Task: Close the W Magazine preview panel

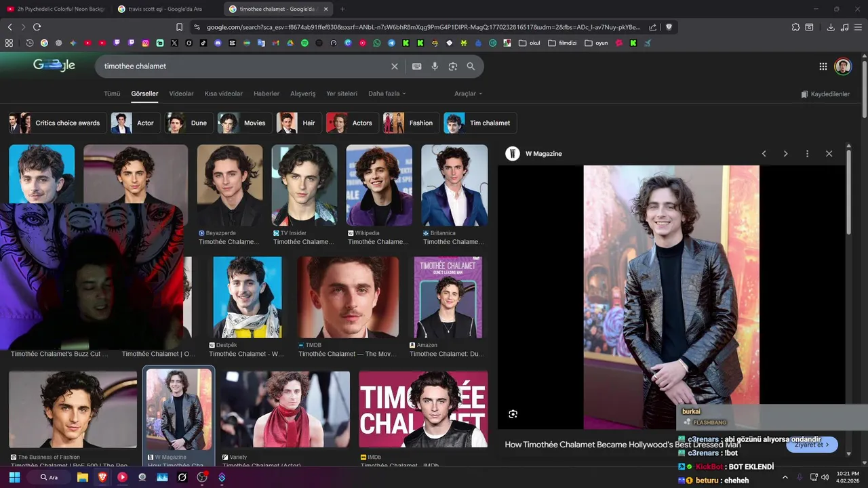Action: pyautogui.click(x=829, y=154)
